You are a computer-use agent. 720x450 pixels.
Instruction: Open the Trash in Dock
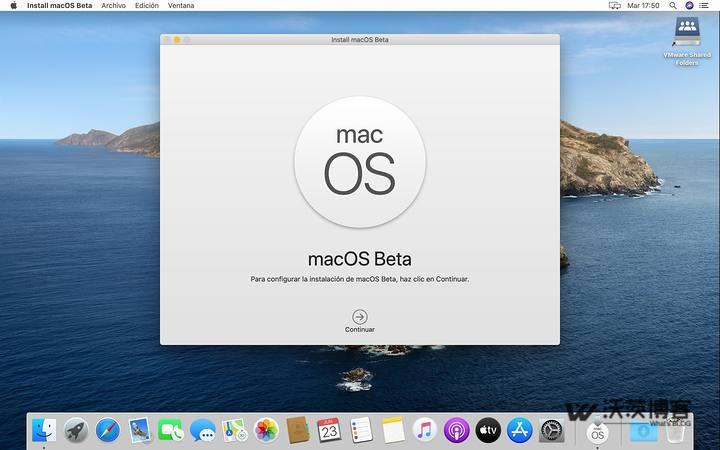pos(675,431)
